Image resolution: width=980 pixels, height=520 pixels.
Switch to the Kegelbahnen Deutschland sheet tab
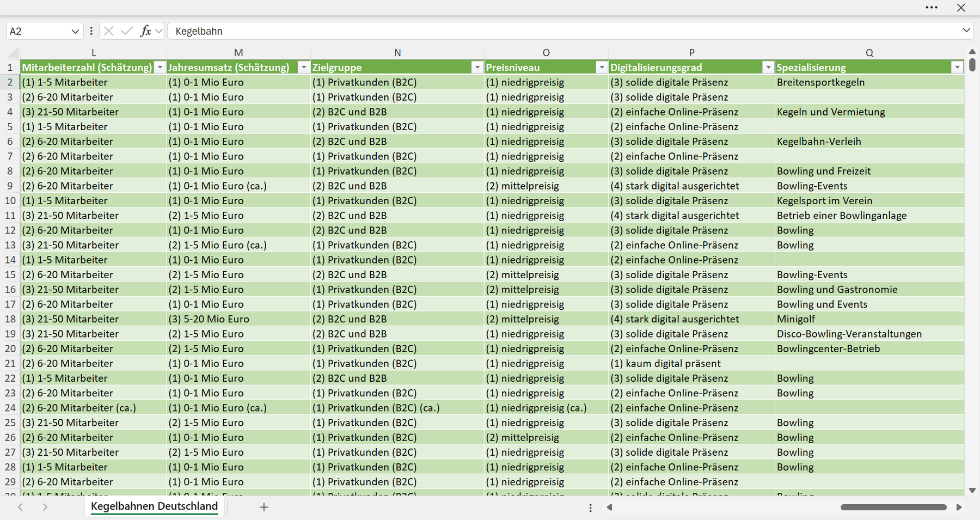coord(154,506)
